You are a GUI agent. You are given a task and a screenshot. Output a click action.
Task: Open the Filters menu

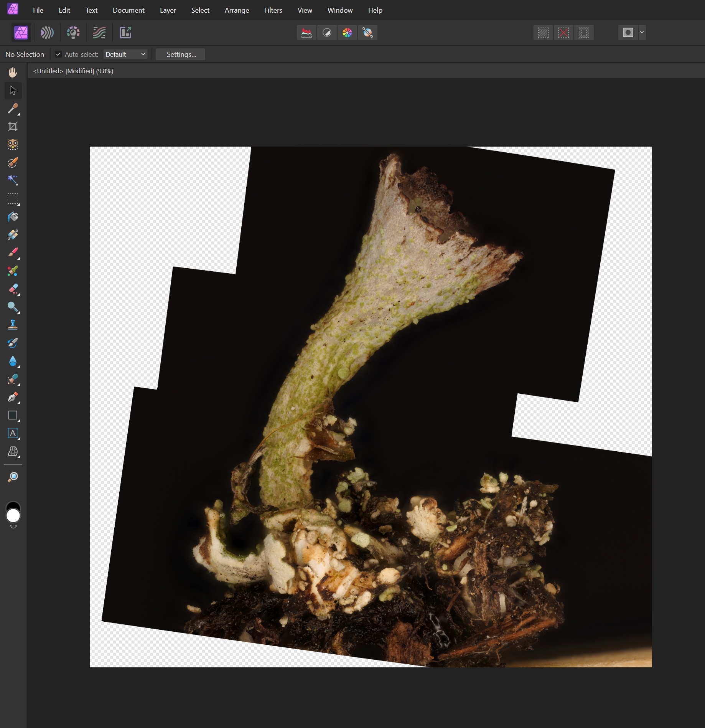coord(273,10)
